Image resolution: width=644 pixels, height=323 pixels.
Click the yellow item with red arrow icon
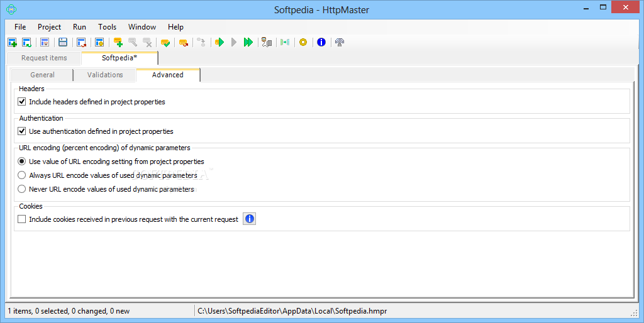pos(184,42)
